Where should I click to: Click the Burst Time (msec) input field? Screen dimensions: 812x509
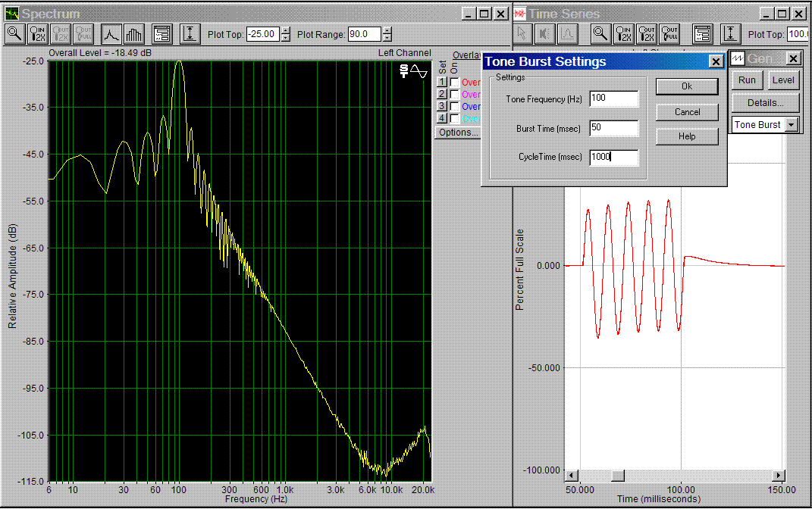click(614, 128)
